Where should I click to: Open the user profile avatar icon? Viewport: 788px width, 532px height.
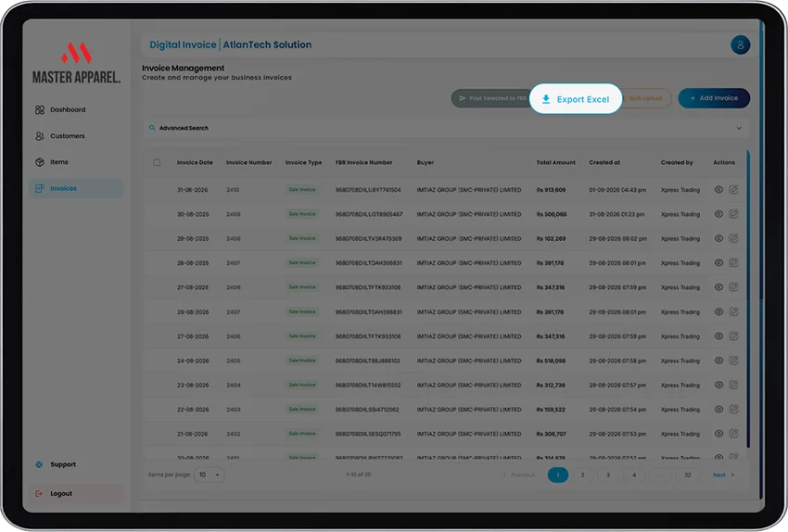pos(740,44)
